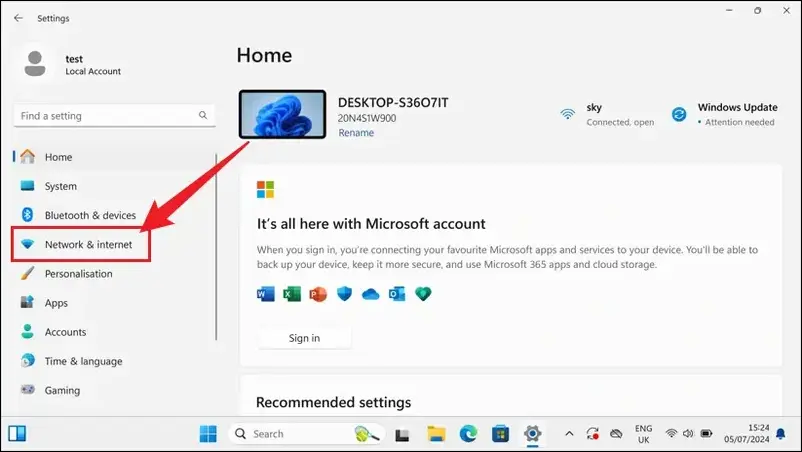The image size is (802, 452).
Task: Click the Word icon in account card
Action: click(266, 294)
